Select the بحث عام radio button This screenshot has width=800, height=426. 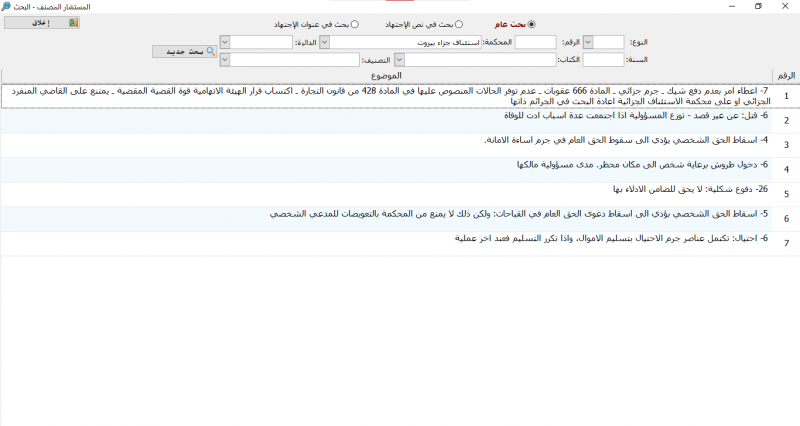pos(532,24)
